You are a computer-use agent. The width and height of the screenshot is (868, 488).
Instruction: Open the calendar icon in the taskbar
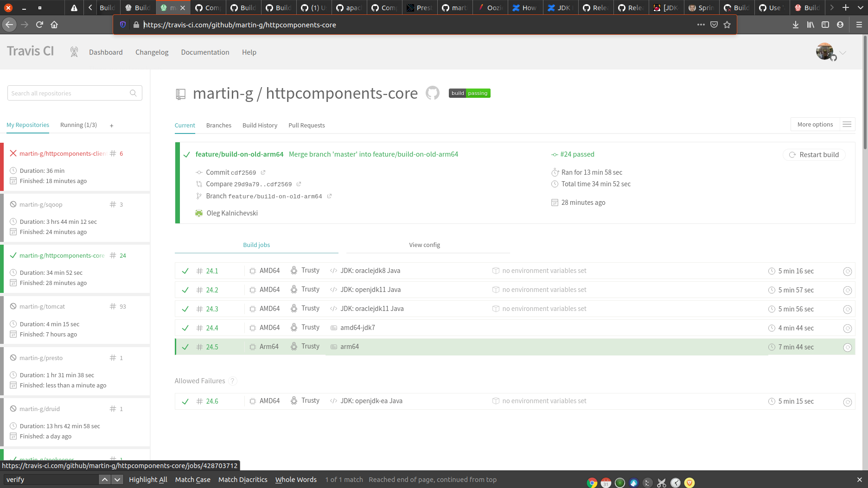tap(606, 483)
